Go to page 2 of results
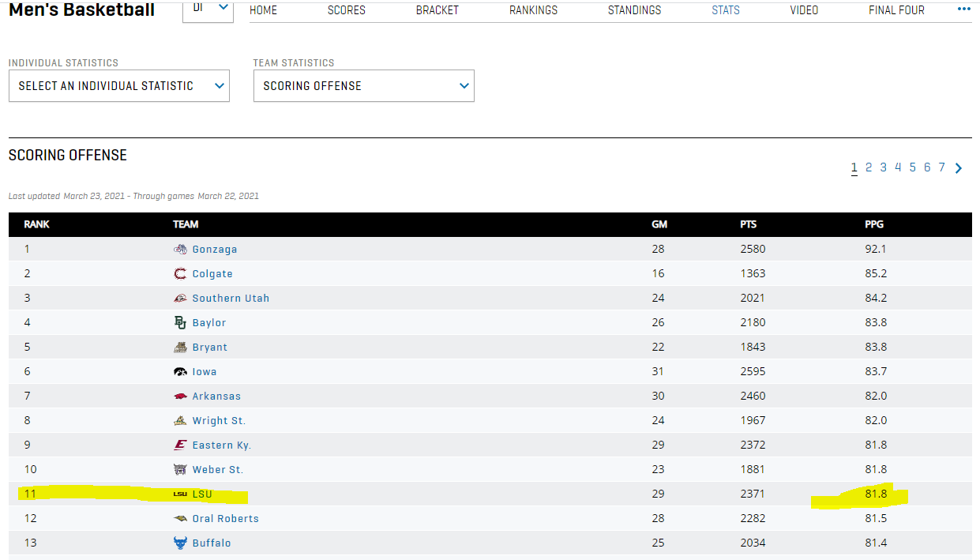Viewport: 980px width, 560px height. (x=869, y=167)
